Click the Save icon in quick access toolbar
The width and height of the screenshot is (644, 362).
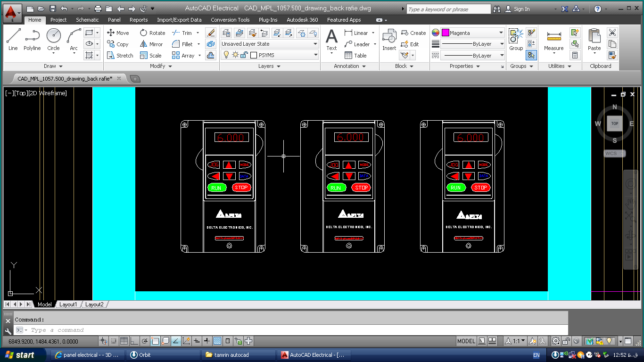[52, 8]
